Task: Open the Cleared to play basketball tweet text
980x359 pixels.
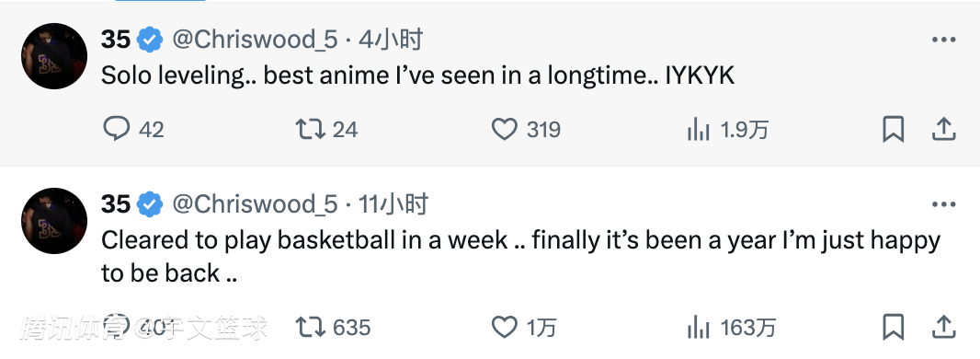Action: pyautogui.click(x=520, y=257)
